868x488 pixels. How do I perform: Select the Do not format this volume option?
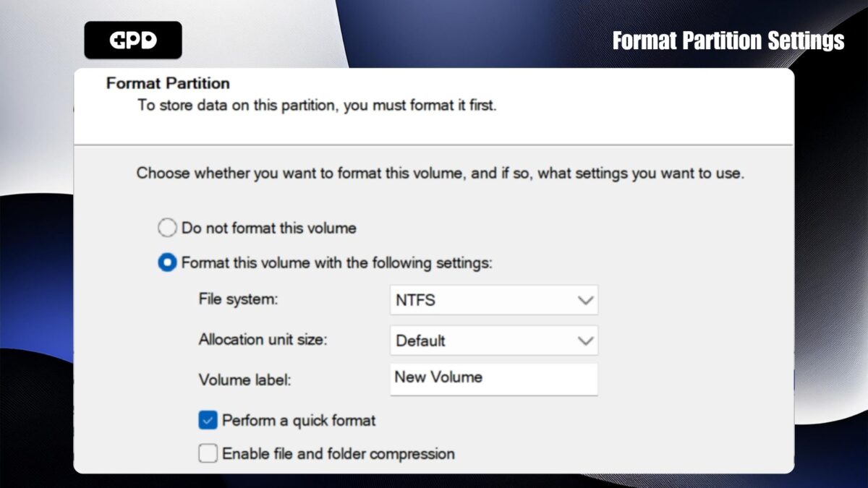(167, 228)
